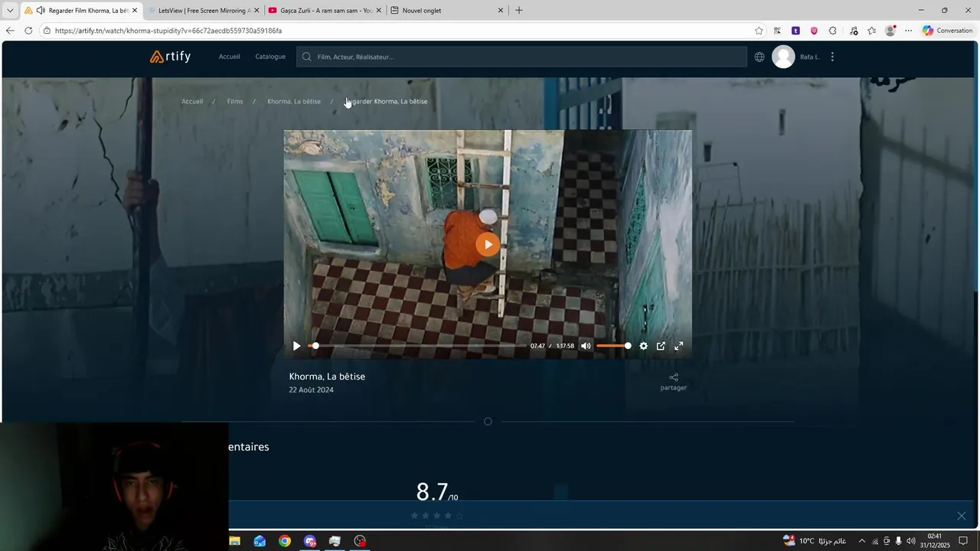
Task: Click the Film, Acteur, Réalisateur search field
Action: [x=521, y=57]
